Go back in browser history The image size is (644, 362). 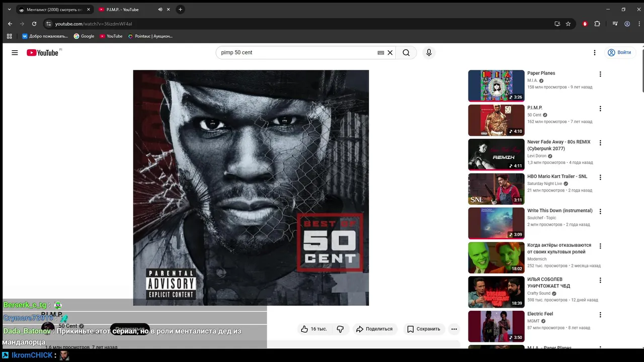[x=10, y=24]
